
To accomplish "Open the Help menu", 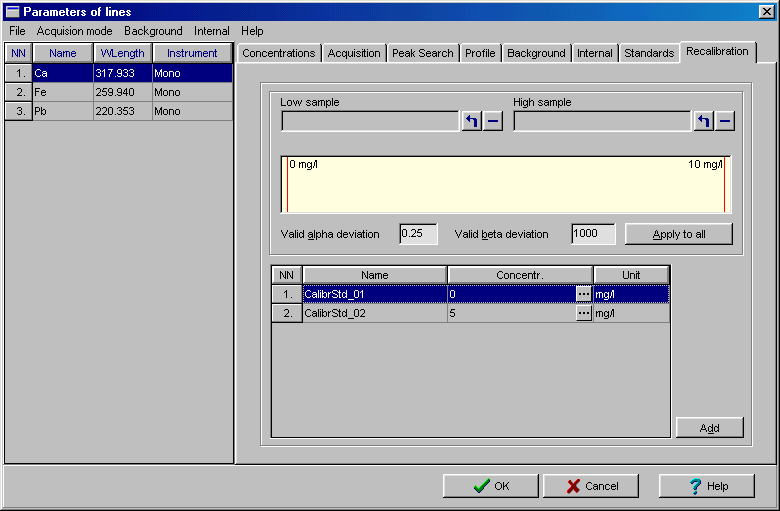I will (252, 31).
